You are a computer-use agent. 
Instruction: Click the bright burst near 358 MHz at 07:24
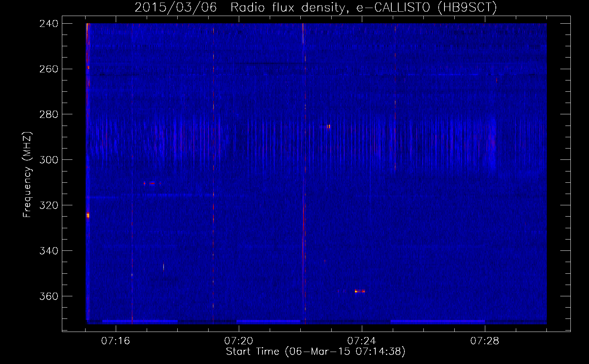point(360,291)
